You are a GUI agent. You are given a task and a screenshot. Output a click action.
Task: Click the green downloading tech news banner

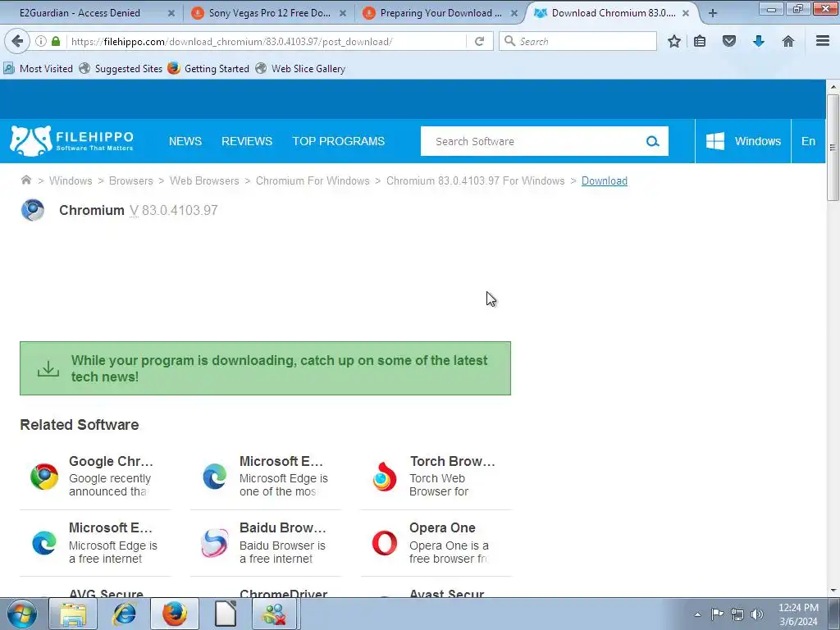(265, 368)
